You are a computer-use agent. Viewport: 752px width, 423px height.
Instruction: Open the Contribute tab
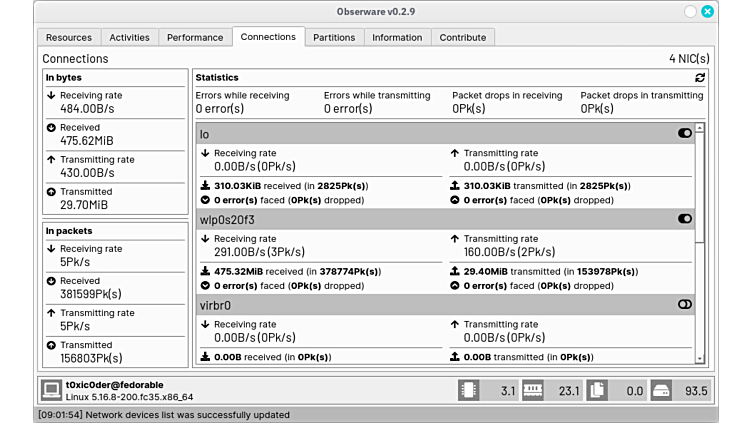point(463,37)
